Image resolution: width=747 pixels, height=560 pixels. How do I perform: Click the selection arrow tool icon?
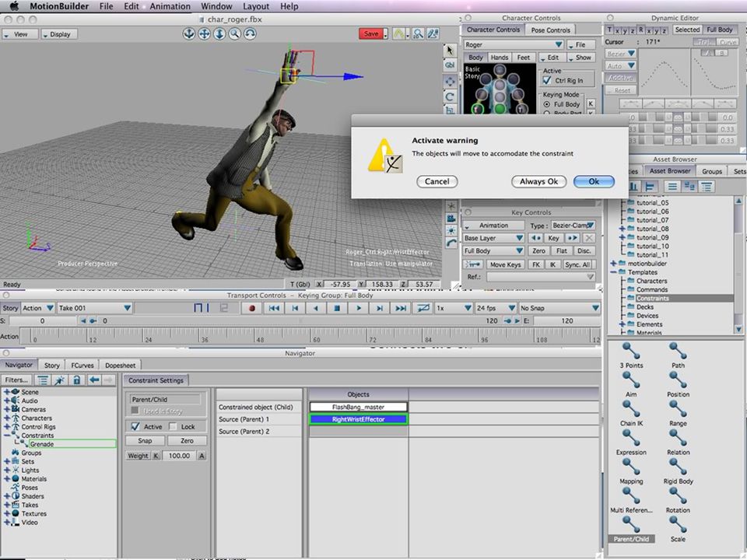pyautogui.click(x=449, y=50)
